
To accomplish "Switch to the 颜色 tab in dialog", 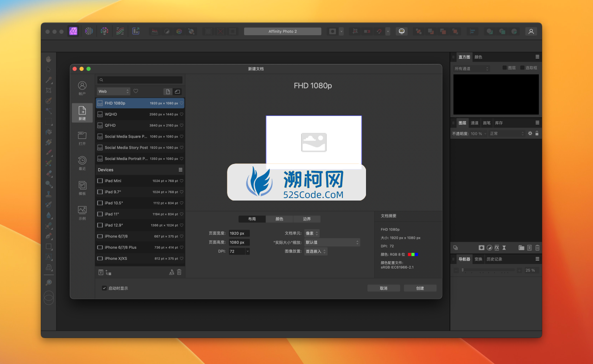I will point(279,219).
